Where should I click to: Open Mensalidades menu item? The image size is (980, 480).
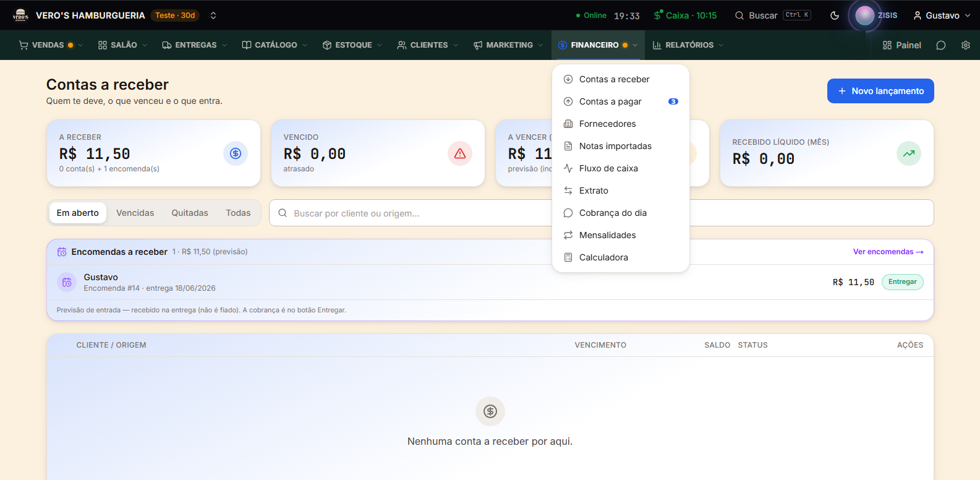[x=621, y=235]
